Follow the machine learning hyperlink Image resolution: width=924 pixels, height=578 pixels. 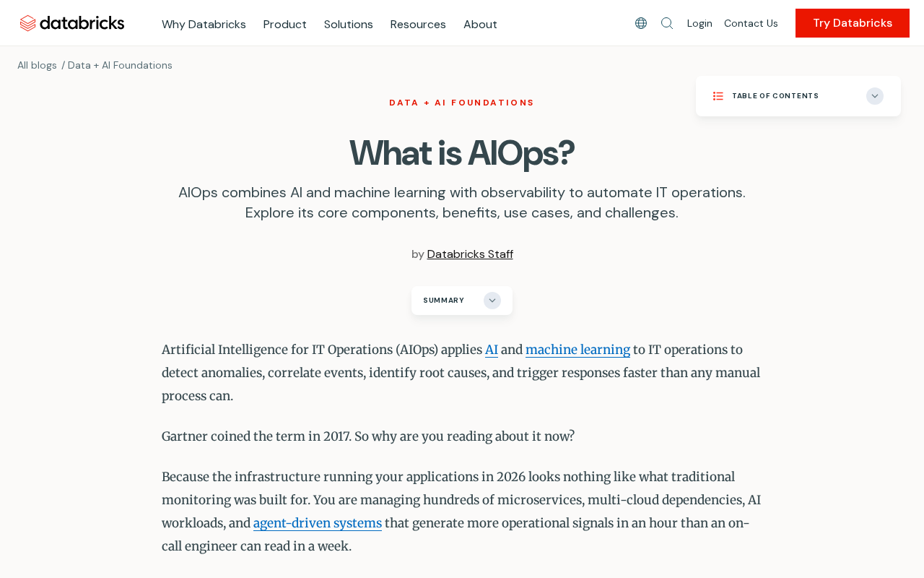577,350
